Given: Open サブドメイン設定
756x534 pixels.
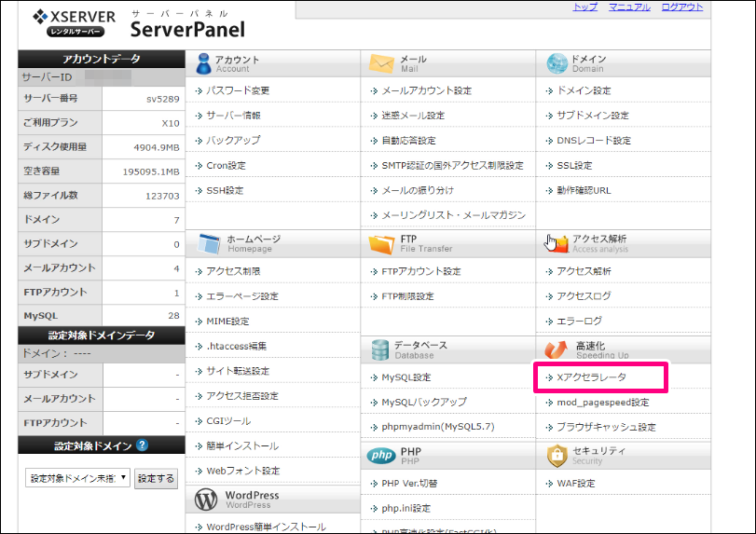Looking at the screenshot, I should click(593, 116).
